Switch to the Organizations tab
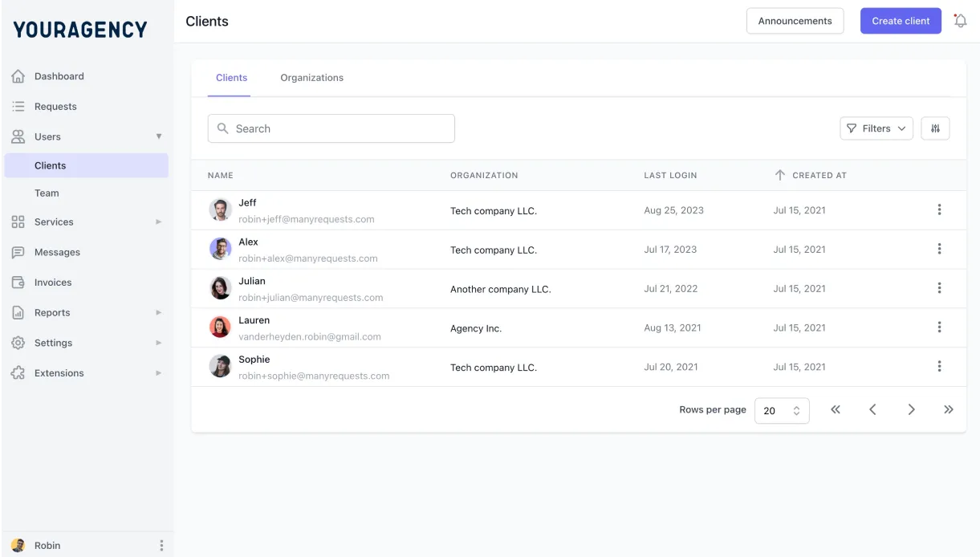The width and height of the screenshot is (980, 557). click(311, 77)
